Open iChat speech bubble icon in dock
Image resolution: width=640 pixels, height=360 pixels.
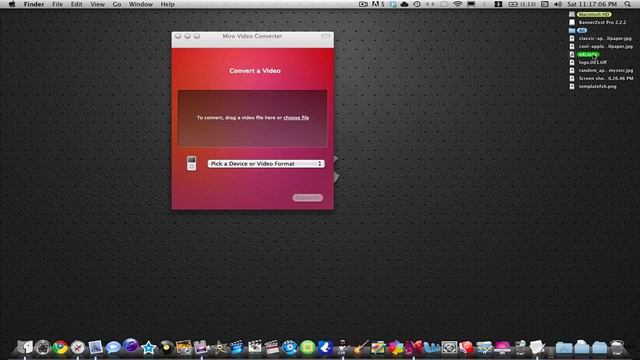pos(113,347)
